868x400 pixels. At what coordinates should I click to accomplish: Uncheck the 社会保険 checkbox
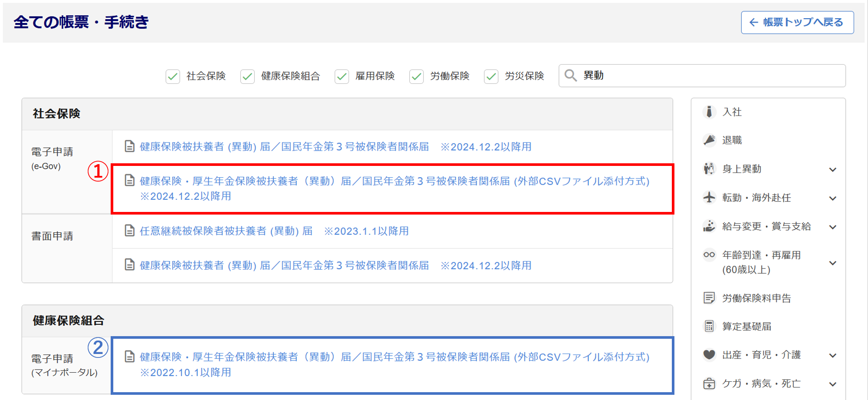(x=173, y=76)
